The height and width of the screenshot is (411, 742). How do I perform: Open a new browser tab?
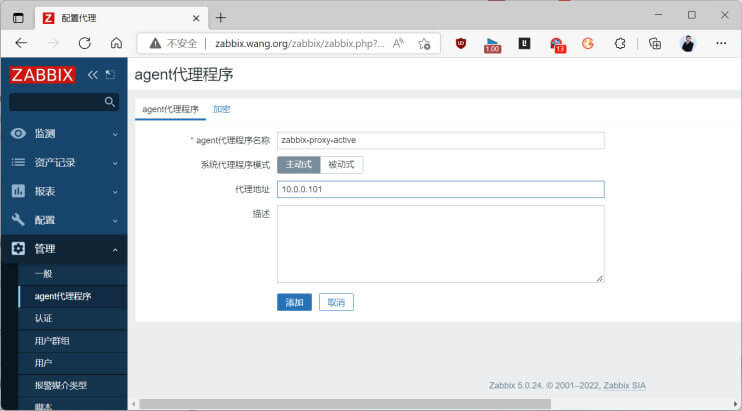pyautogui.click(x=221, y=18)
